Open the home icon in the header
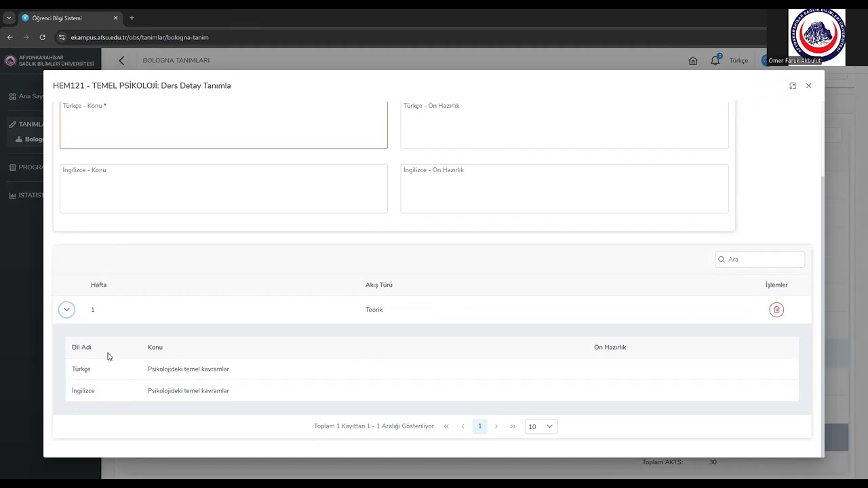Image resolution: width=868 pixels, height=488 pixels. [x=693, y=60]
